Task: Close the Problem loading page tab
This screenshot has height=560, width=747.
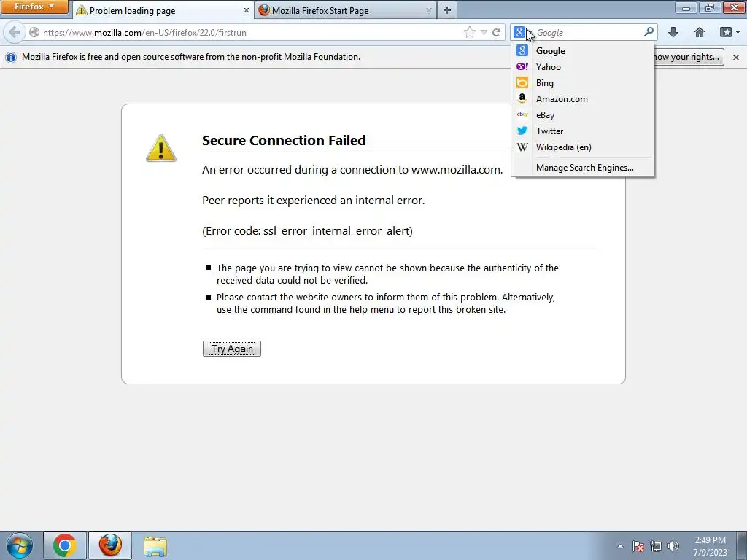Action: pyautogui.click(x=247, y=10)
